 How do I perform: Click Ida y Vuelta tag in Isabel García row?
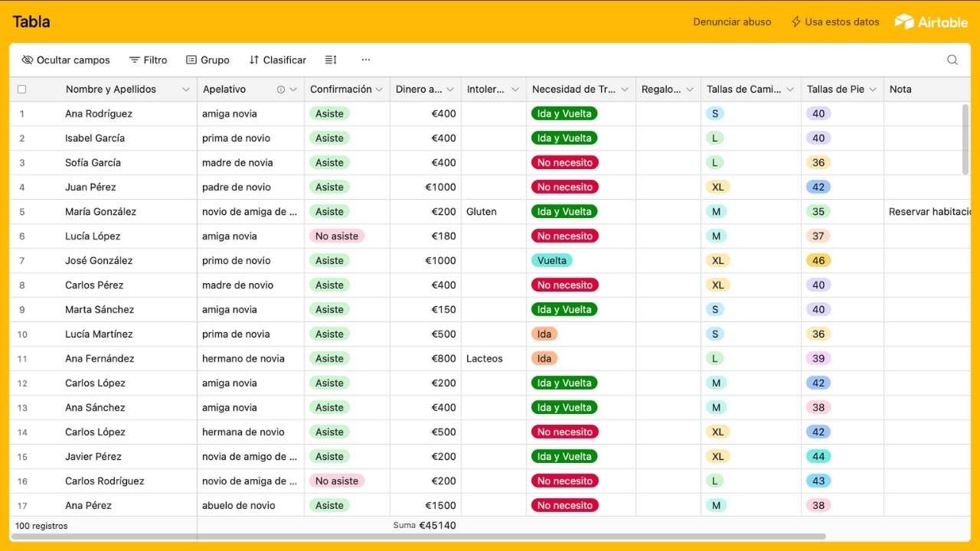coord(564,138)
